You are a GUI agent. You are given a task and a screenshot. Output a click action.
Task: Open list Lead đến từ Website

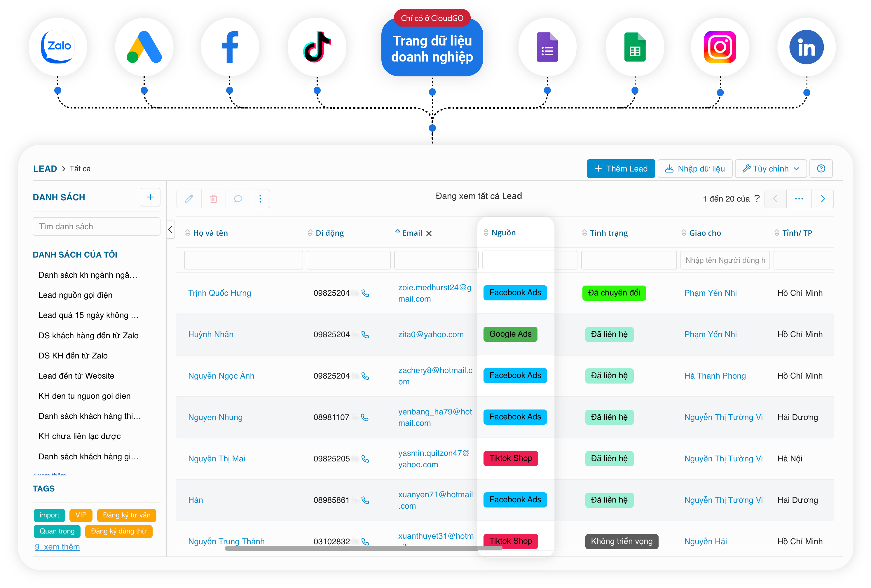[76, 376]
